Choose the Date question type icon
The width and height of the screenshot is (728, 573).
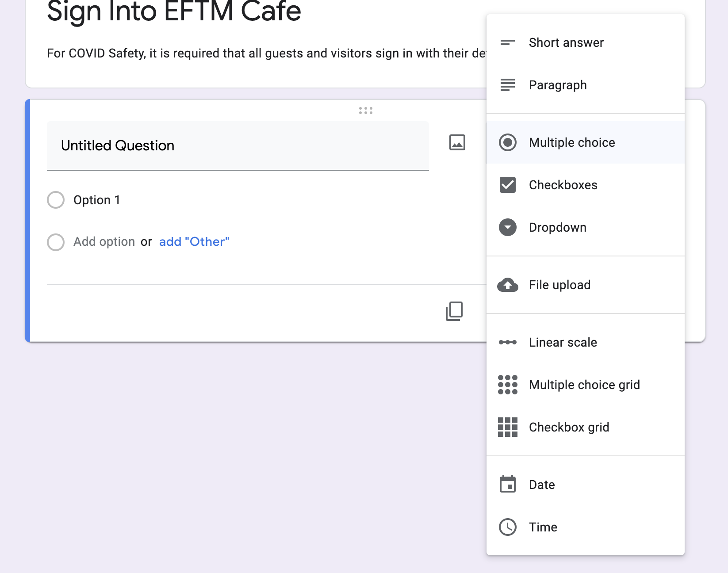pos(508,484)
